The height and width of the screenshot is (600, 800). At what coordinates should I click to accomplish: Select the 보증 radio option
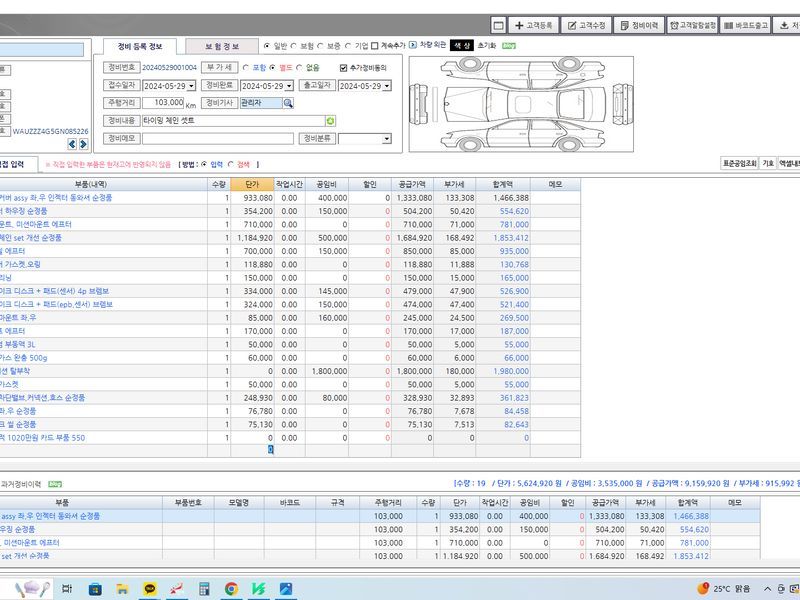point(320,46)
